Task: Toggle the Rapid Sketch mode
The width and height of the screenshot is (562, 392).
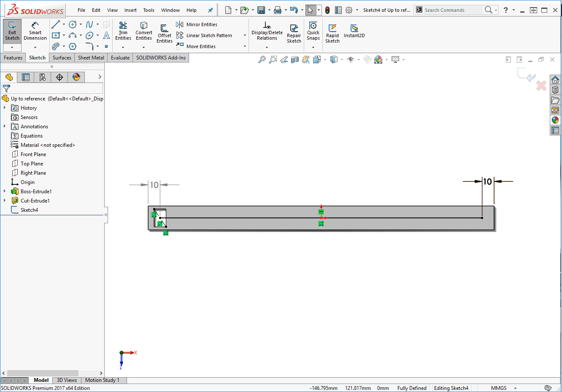Action: pos(332,33)
